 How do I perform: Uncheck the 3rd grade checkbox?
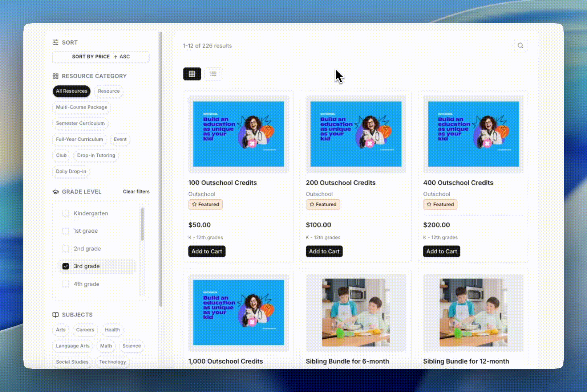(x=66, y=266)
